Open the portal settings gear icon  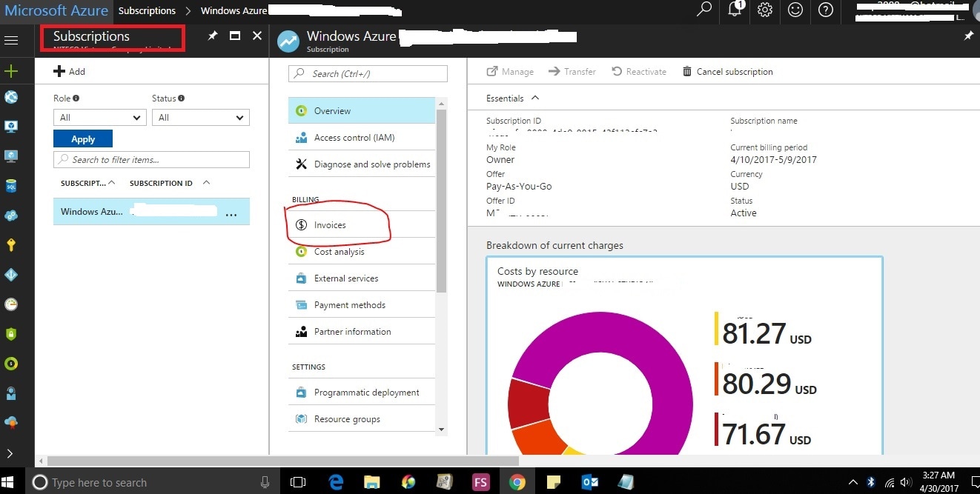pos(764,11)
